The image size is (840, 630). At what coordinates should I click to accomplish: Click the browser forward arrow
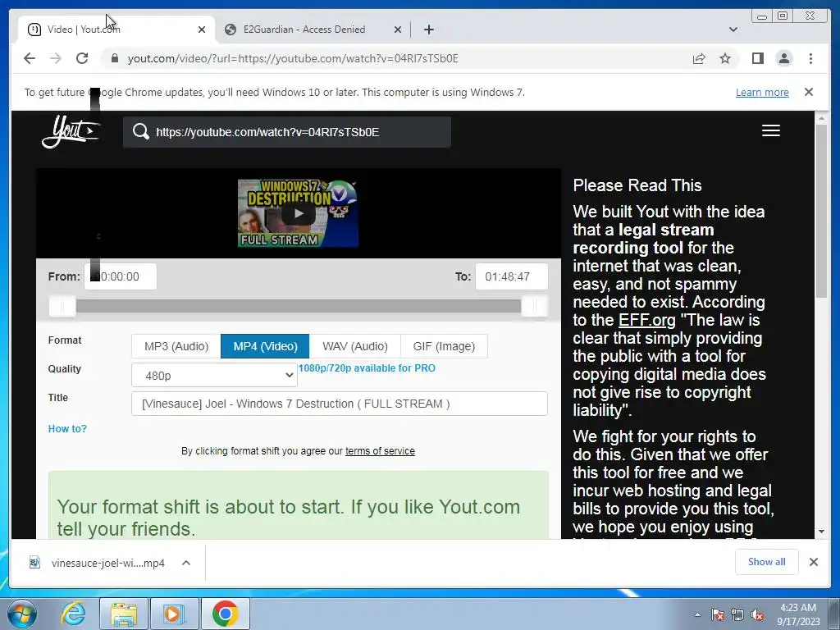click(56, 58)
